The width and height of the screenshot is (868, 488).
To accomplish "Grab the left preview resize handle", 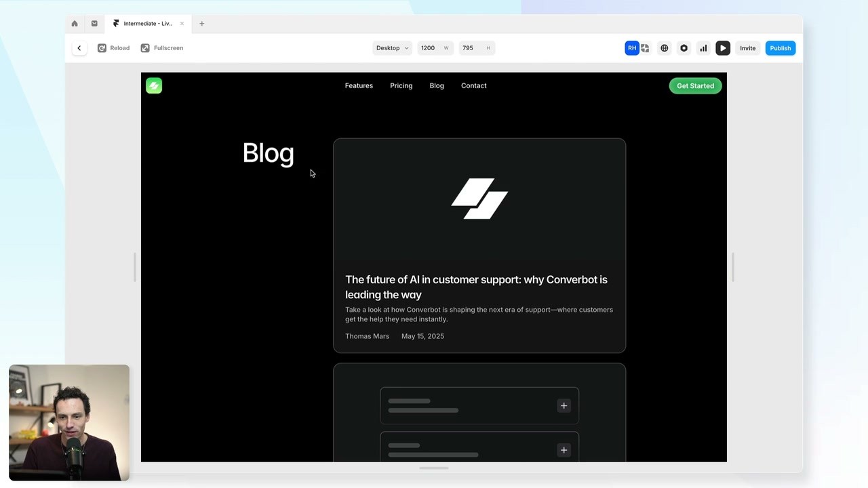I will [x=136, y=267].
